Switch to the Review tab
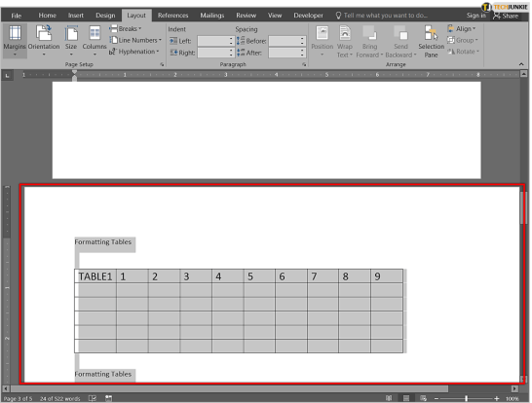Screen dimensions: 532x403 [x=246, y=16]
